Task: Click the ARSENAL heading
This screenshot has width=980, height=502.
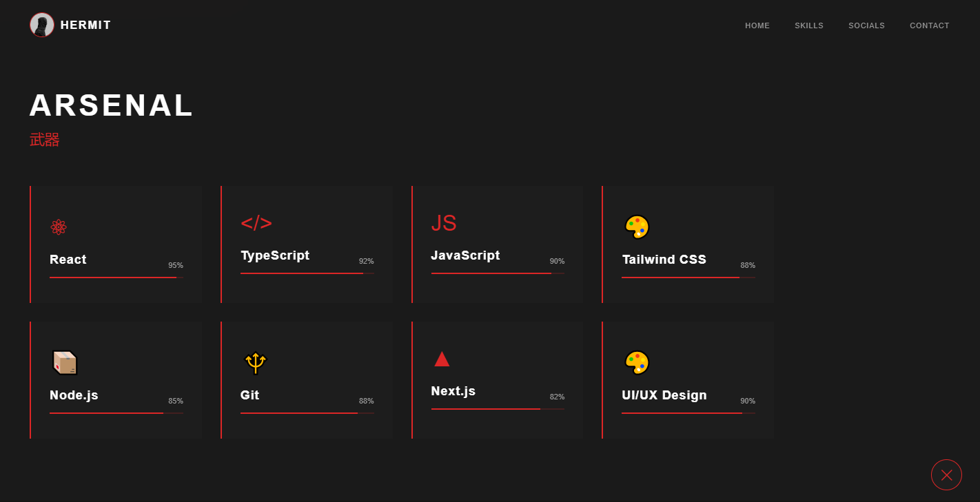Action: point(110,105)
